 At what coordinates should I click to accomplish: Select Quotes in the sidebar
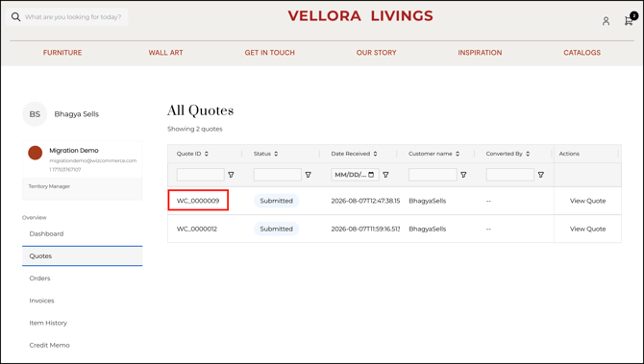pyautogui.click(x=82, y=256)
